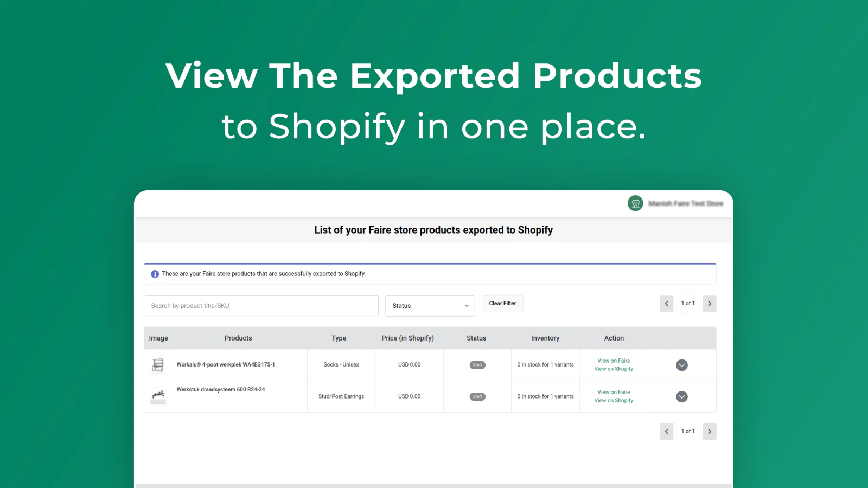868x488 pixels.
Task: Click 'Stud/Post Earrings' type cell
Action: (x=341, y=396)
